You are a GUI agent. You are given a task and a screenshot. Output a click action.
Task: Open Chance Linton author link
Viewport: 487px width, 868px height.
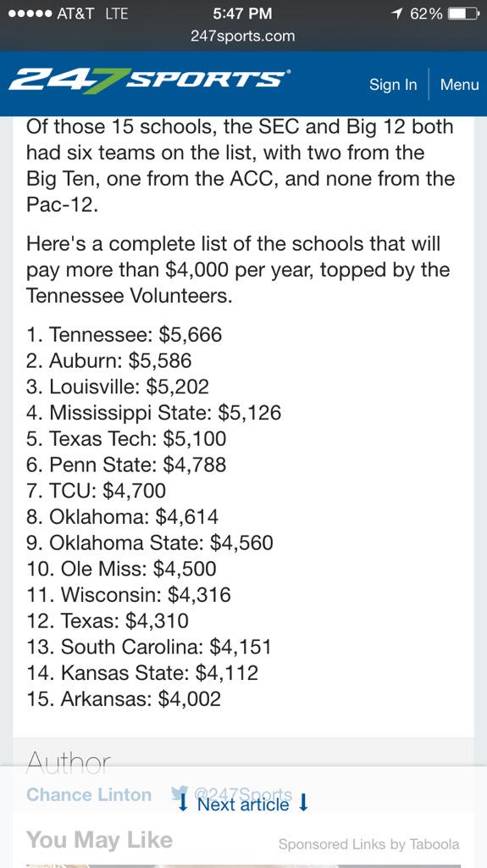pos(89,794)
